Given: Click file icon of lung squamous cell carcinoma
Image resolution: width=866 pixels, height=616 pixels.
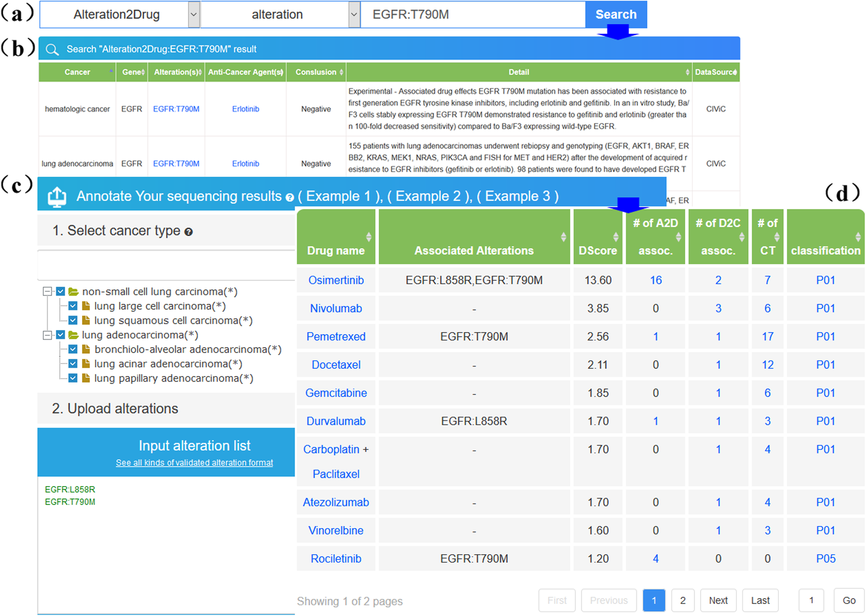Looking at the screenshot, I should click(86, 320).
